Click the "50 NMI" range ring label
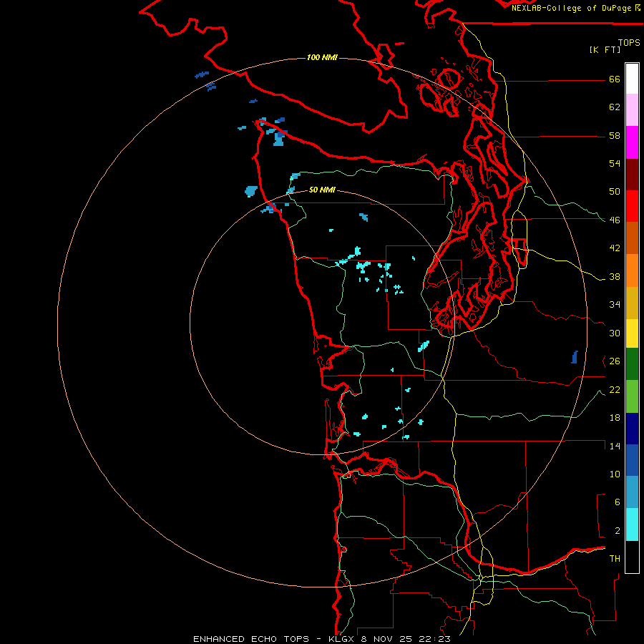This screenshot has height=644, width=644. pyautogui.click(x=322, y=190)
